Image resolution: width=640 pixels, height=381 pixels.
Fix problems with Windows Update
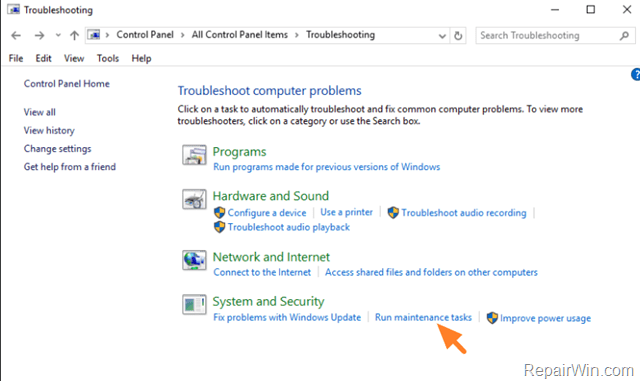point(287,317)
